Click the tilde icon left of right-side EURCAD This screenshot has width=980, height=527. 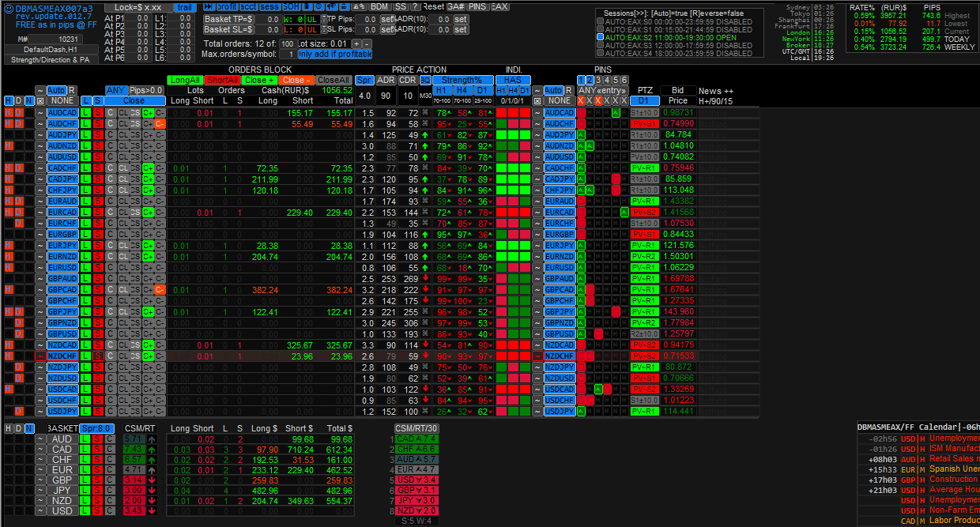(x=537, y=212)
